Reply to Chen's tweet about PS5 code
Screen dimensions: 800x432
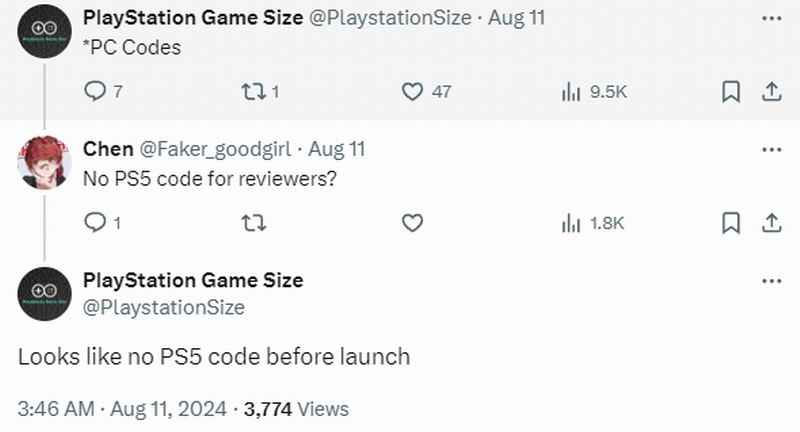[96, 223]
